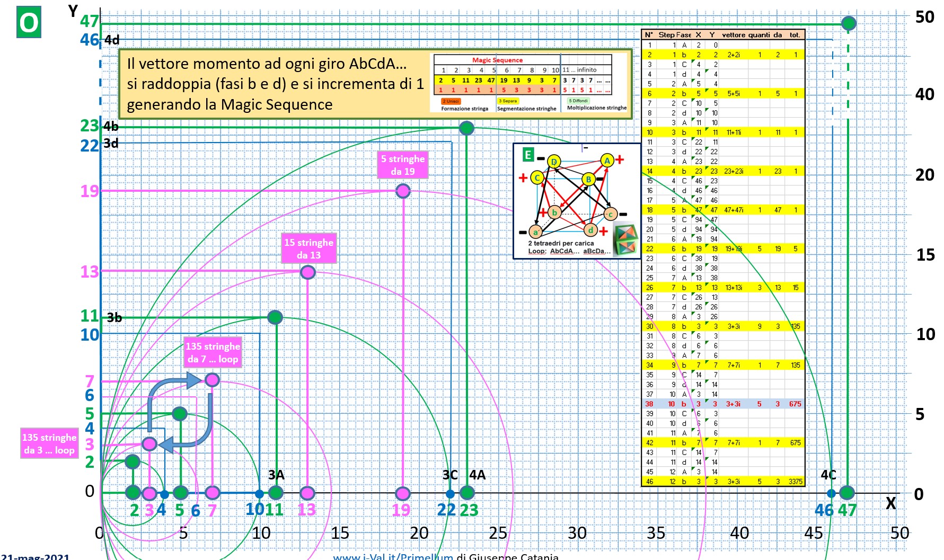This screenshot has width=944, height=560.
Task: Select yellow node D in tetrahedron diagram
Action: (x=554, y=162)
